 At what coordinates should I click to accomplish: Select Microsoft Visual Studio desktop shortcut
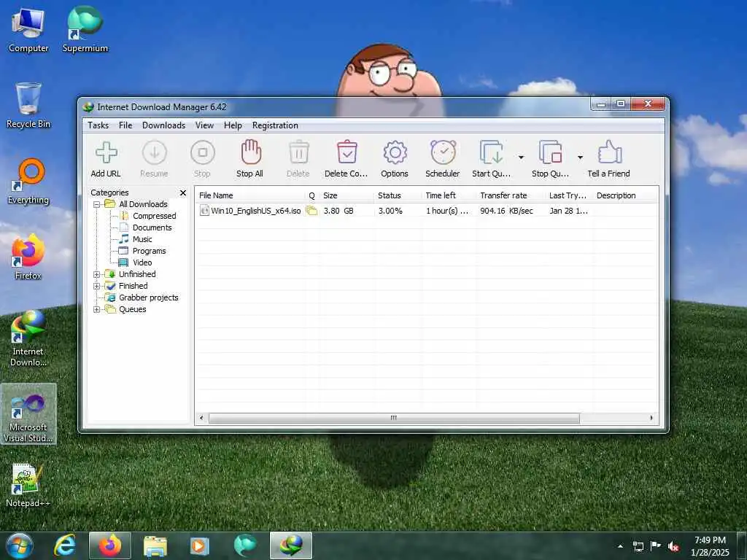pyautogui.click(x=28, y=414)
